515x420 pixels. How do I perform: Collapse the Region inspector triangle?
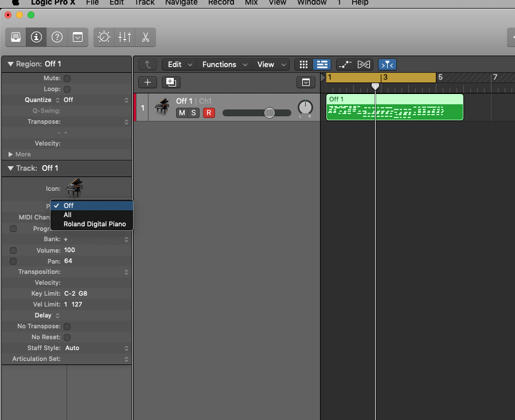(x=10, y=64)
